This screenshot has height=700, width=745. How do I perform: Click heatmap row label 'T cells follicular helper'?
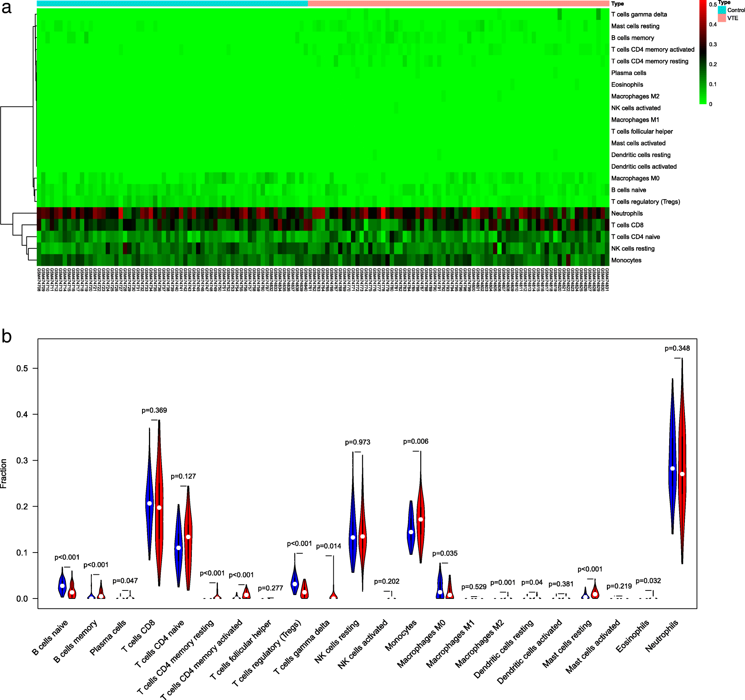642,131
